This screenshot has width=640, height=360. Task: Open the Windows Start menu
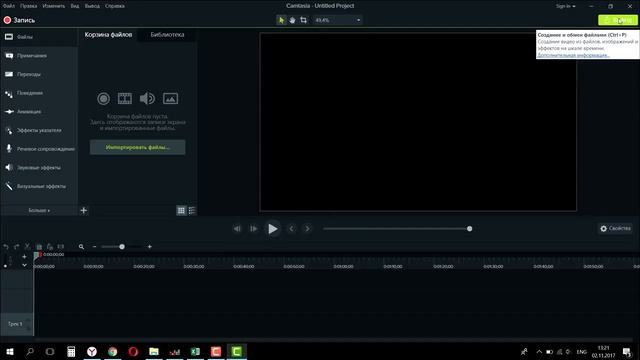9,351
